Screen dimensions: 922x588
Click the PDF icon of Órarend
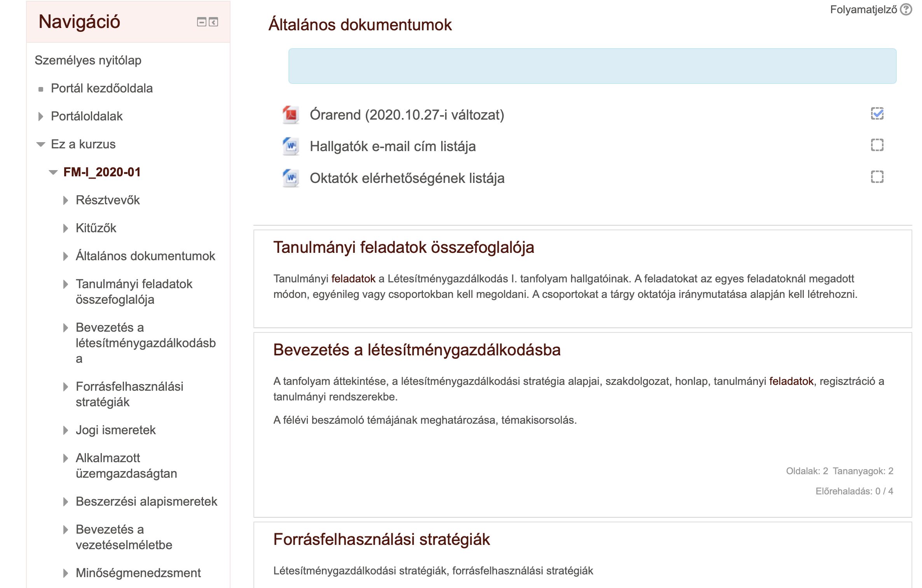pyautogui.click(x=291, y=115)
